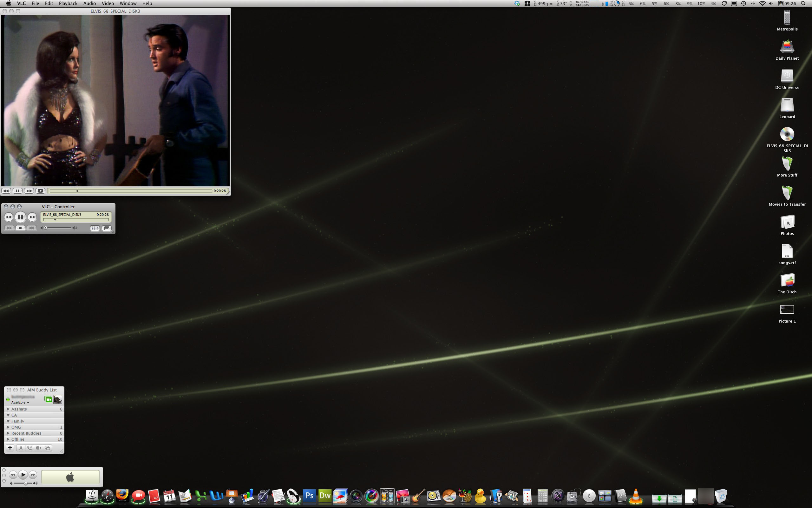Click fast-forward button in VLC Controller
This screenshot has height=508, width=812.
coord(32,217)
